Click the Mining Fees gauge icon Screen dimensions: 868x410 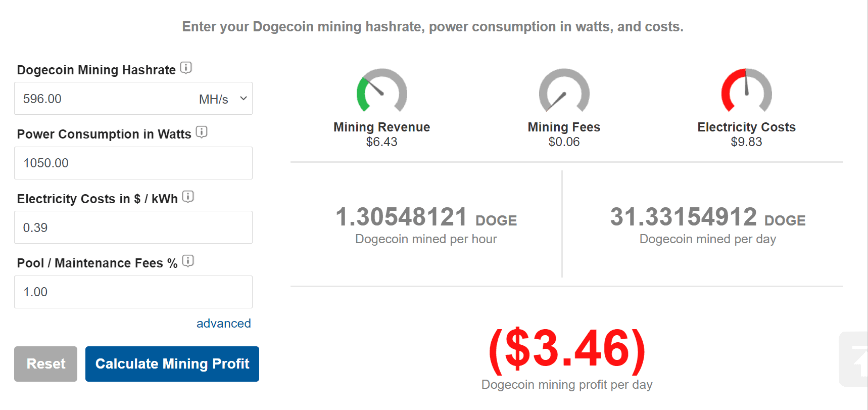click(x=564, y=90)
